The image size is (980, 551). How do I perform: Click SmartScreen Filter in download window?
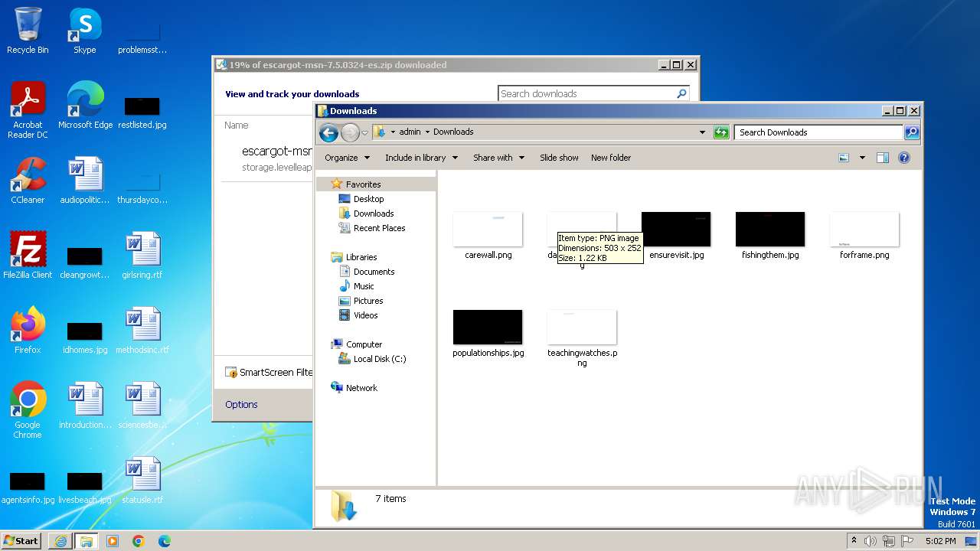pyautogui.click(x=269, y=373)
